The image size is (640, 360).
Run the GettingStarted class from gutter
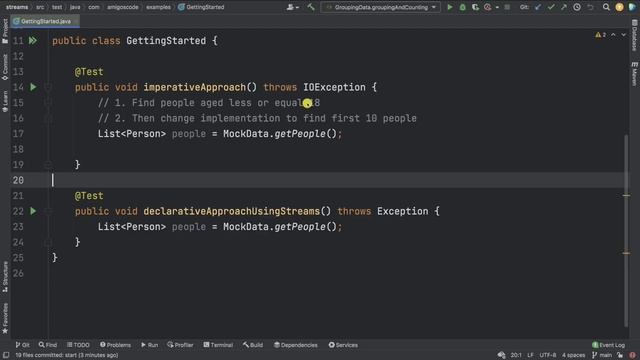coord(33,40)
